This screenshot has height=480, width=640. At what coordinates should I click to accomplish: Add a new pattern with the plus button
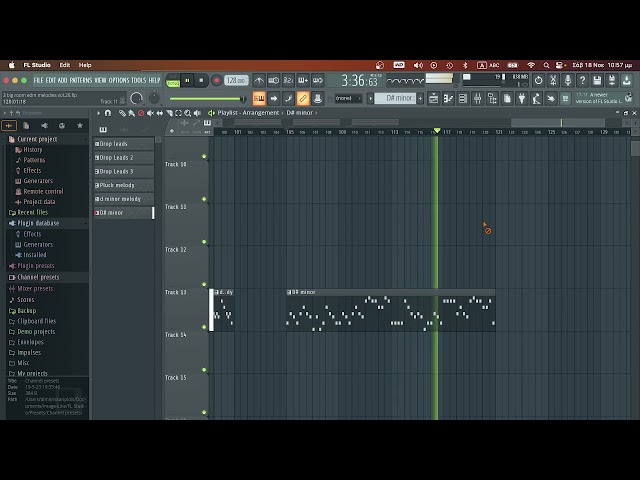click(x=420, y=98)
